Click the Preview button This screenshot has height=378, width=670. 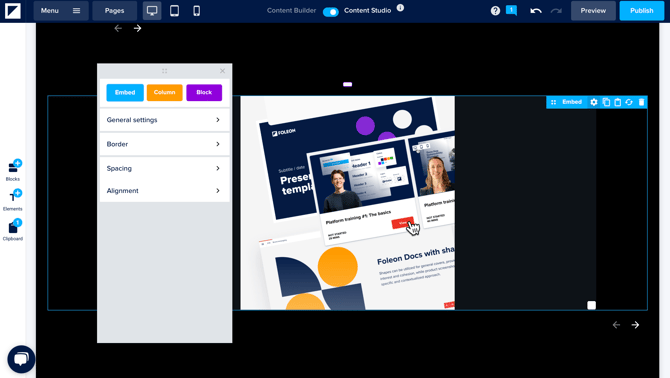593,11
